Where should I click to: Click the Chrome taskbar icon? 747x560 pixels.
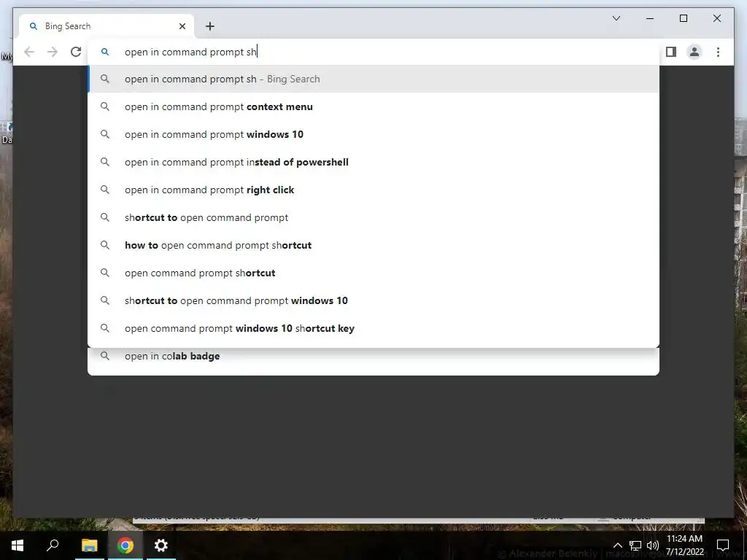coord(125,545)
